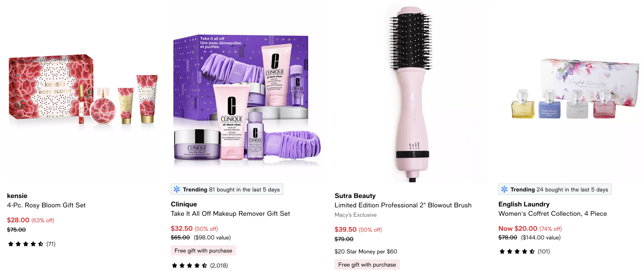The height and width of the screenshot is (271, 644).
Task: Open the Clinique makeup remover set image
Action: [x=247, y=91]
